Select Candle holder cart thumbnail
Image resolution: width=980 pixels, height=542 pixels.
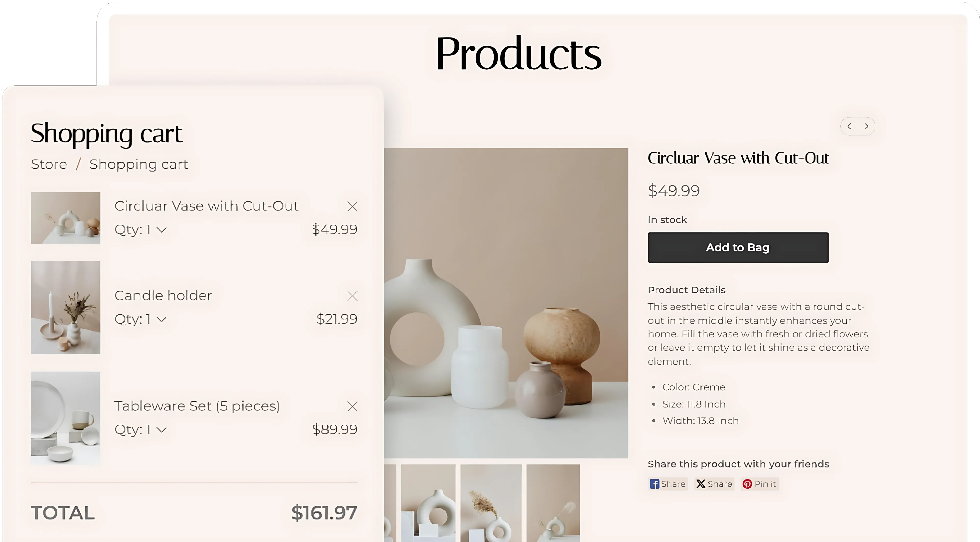(65, 307)
